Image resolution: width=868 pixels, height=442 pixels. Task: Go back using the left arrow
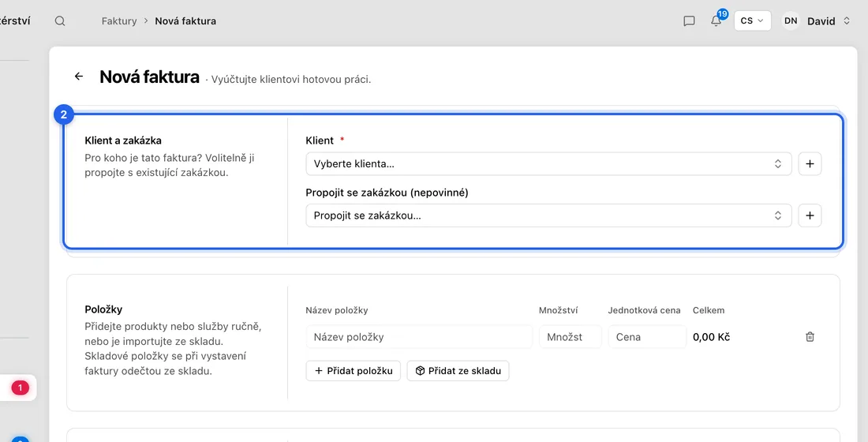click(79, 77)
